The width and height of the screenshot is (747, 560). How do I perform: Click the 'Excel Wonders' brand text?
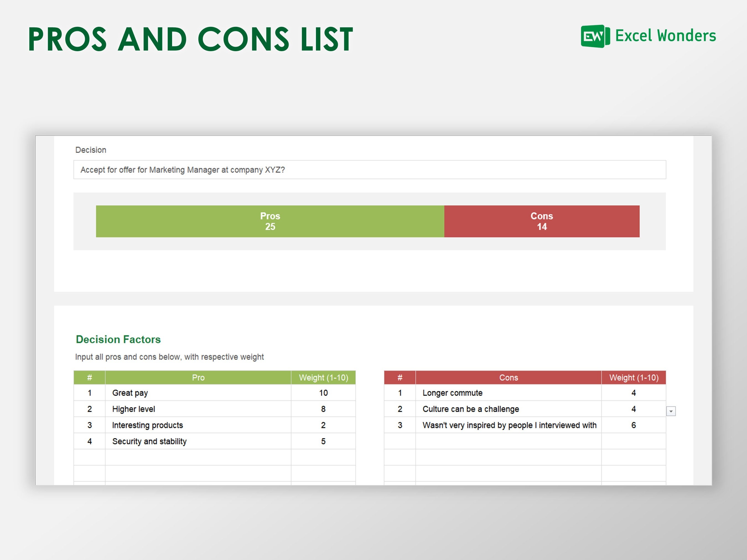tap(666, 36)
